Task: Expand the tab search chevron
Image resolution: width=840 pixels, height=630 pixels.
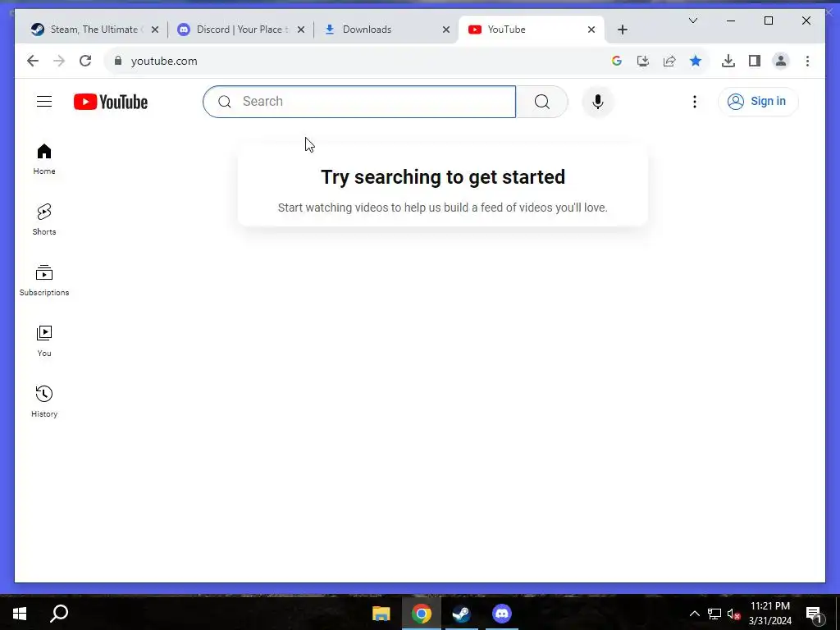Action: 692,21
